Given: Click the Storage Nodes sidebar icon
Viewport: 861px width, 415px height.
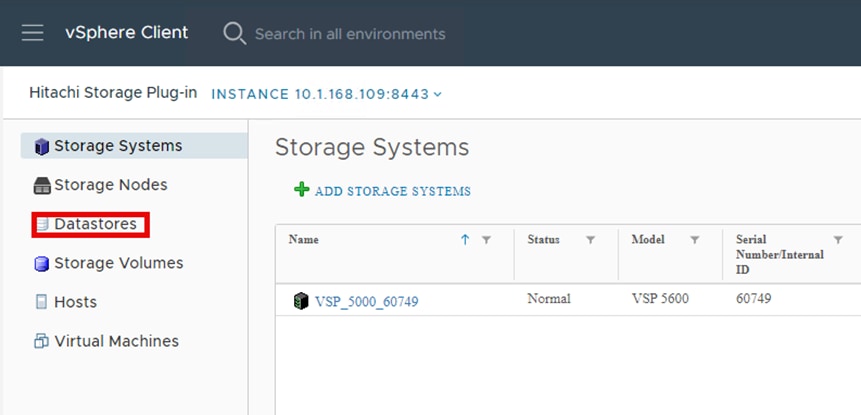Looking at the screenshot, I should (41, 185).
